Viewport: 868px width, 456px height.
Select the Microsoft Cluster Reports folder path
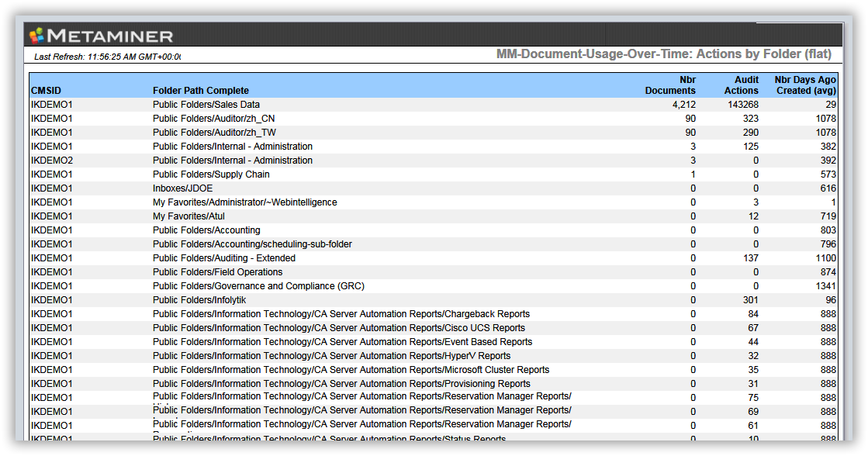click(351, 370)
